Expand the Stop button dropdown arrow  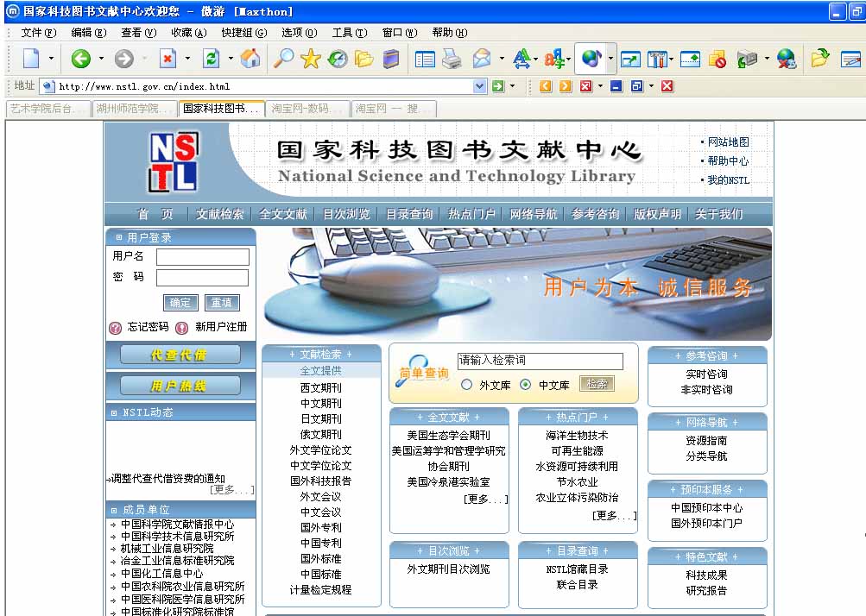187,59
